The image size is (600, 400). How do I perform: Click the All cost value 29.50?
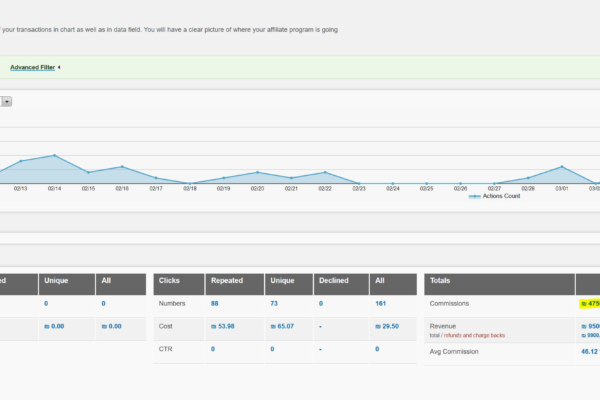point(389,326)
